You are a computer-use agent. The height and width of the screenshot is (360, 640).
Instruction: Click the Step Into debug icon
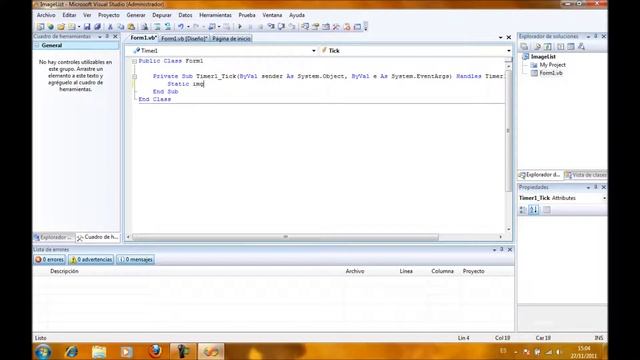[271, 27]
